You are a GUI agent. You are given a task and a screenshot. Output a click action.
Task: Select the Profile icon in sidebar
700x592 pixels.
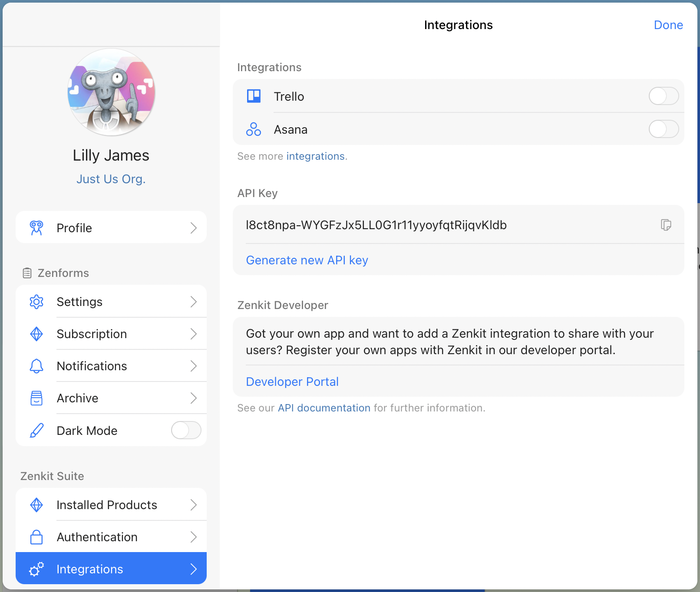pyautogui.click(x=36, y=227)
